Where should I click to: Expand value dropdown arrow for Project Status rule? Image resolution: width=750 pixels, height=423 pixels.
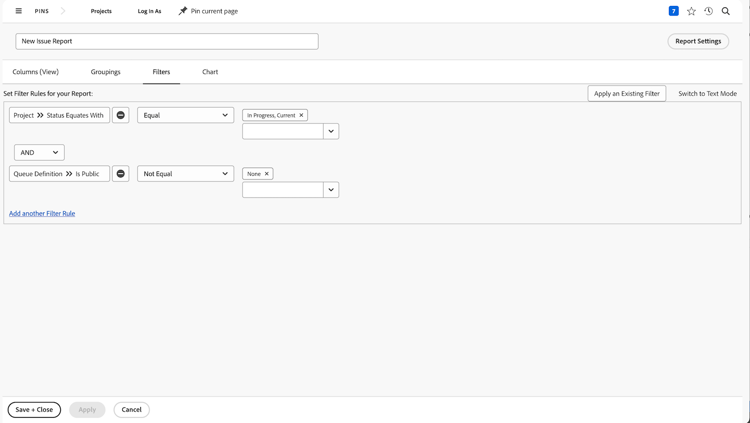tap(331, 131)
